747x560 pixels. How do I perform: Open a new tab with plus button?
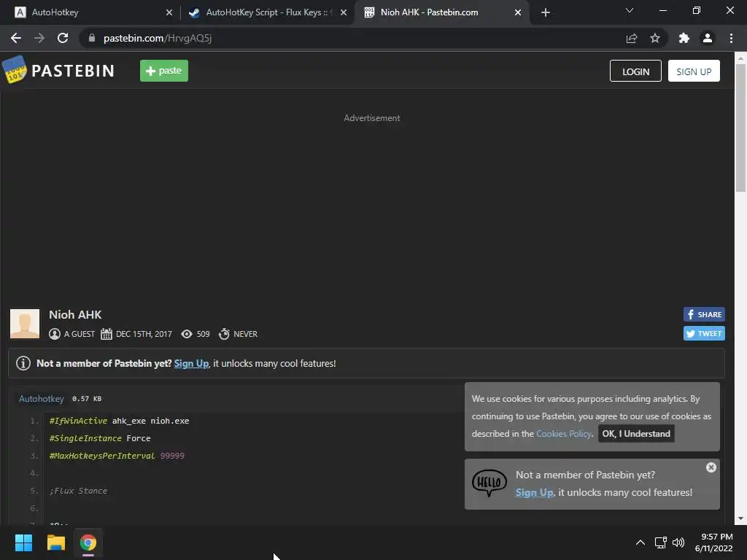(546, 12)
